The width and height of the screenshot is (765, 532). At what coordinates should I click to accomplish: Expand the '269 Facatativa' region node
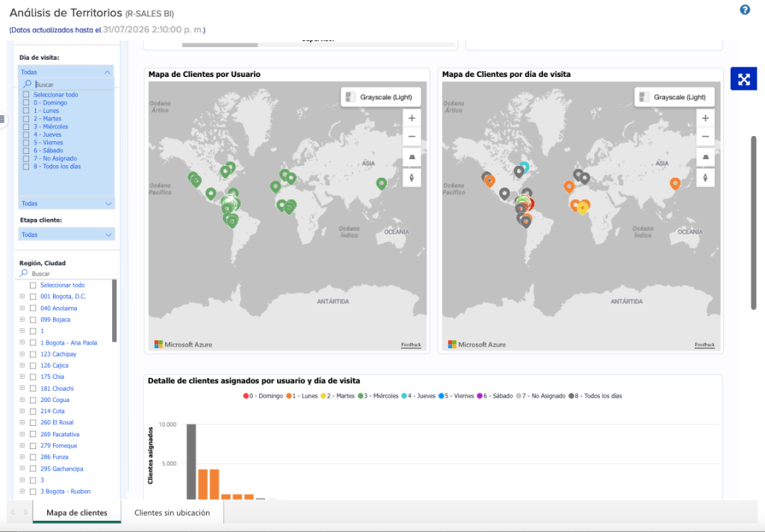click(22, 434)
